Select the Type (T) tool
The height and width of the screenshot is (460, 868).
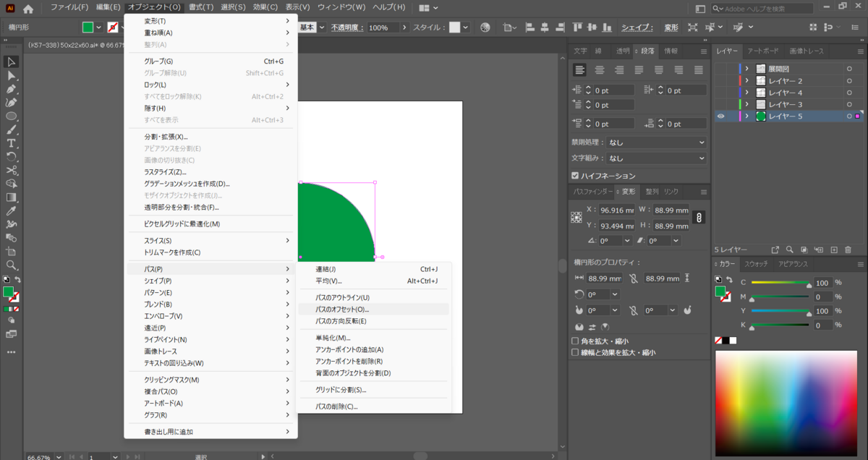pos(11,143)
